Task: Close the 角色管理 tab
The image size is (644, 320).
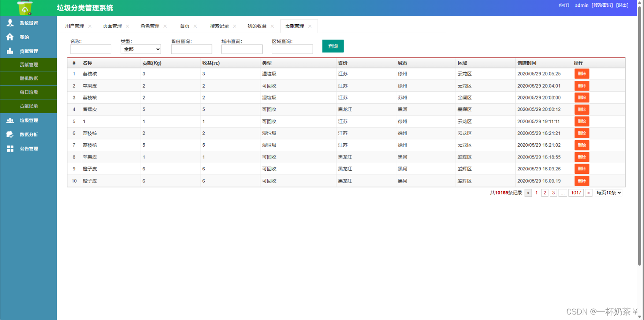Action: [x=165, y=26]
